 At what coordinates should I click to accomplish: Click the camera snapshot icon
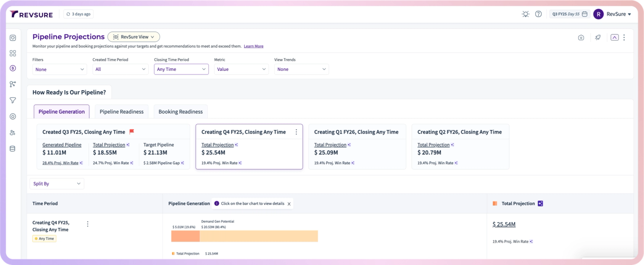(581, 38)
